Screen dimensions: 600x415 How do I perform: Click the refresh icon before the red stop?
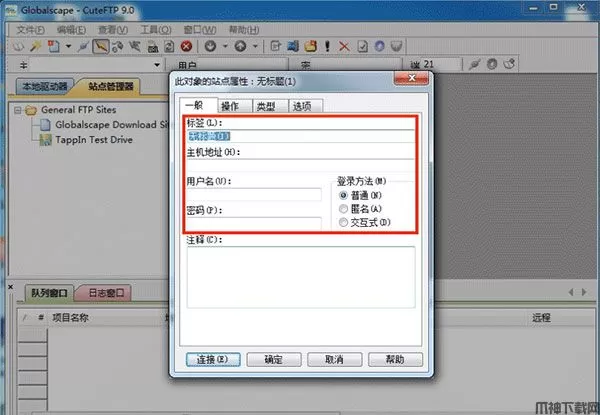(x=169, y=47)
